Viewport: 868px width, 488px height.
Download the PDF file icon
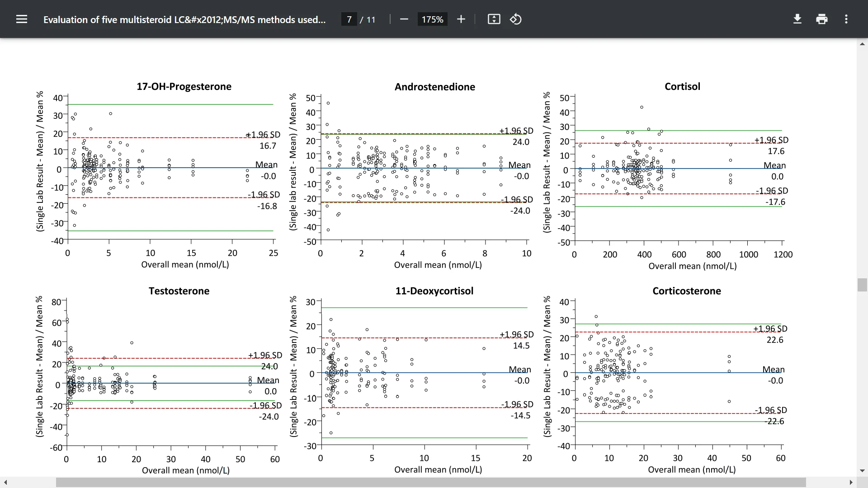coord(797,19)
